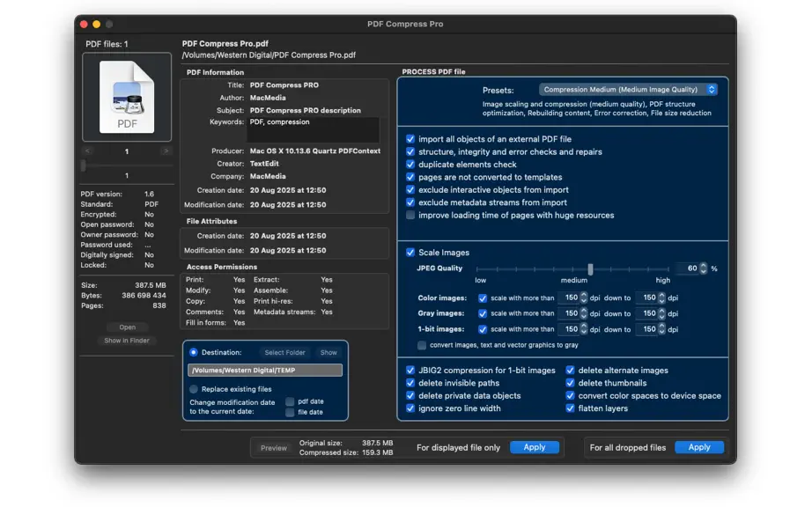812x507 pixels.
Task: Toggle 1-bit images scale checkbox
Action: [x=483, y=329]
